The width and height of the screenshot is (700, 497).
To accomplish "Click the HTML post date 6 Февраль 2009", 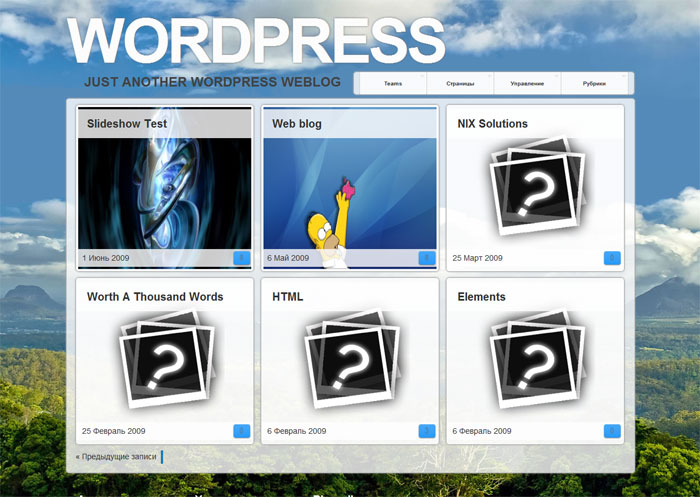I will point(296,431).
